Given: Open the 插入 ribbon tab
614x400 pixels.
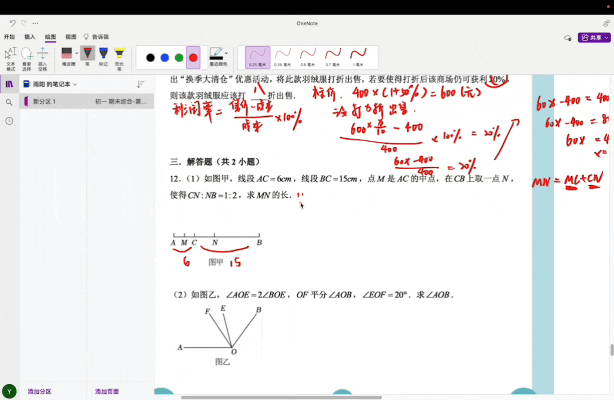Looking at the screenshot, I should pos(30,37).
